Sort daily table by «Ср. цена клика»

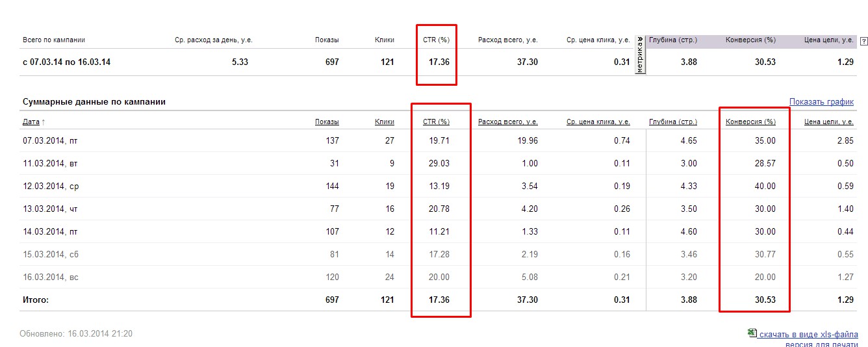598,122
